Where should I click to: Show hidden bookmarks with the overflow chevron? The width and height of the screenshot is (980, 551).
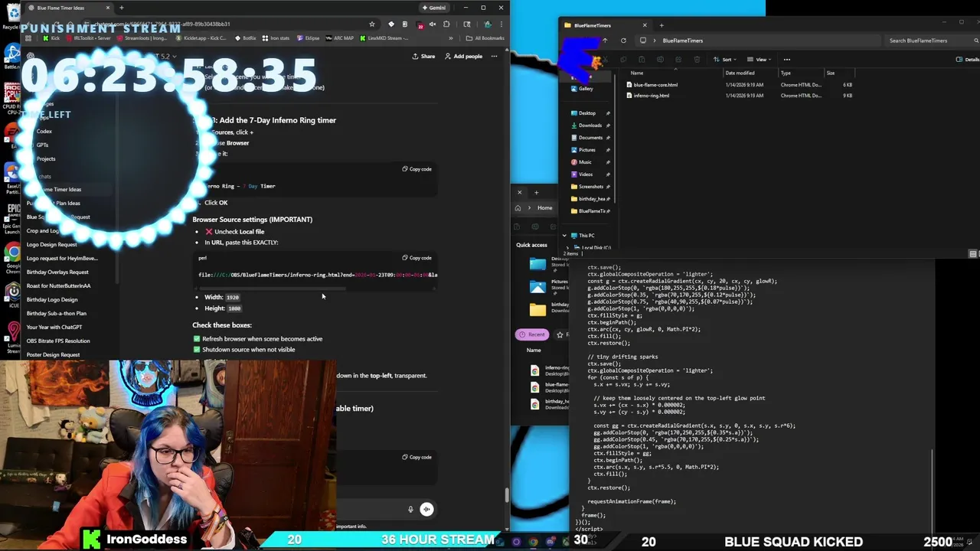pos(451,37)
